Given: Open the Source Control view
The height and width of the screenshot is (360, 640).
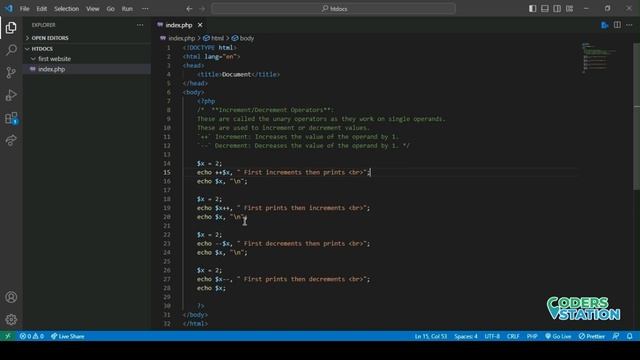Looking at the screenshot, I should [11, 73].
